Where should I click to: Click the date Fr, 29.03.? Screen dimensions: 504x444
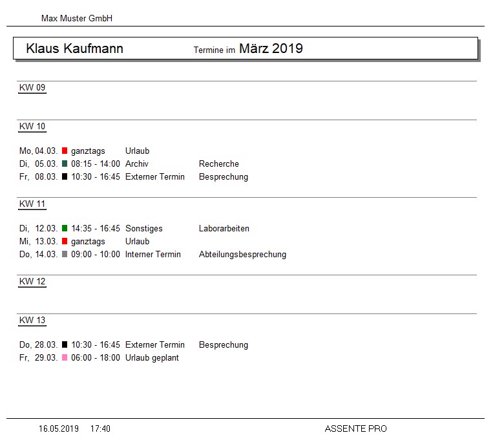[39, 357]
